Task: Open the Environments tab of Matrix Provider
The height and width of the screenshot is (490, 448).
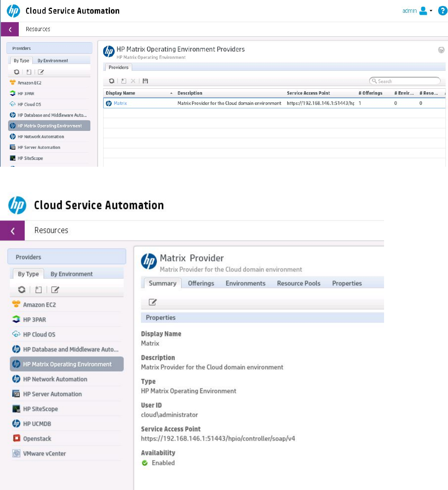Action: tap(246, 283)
